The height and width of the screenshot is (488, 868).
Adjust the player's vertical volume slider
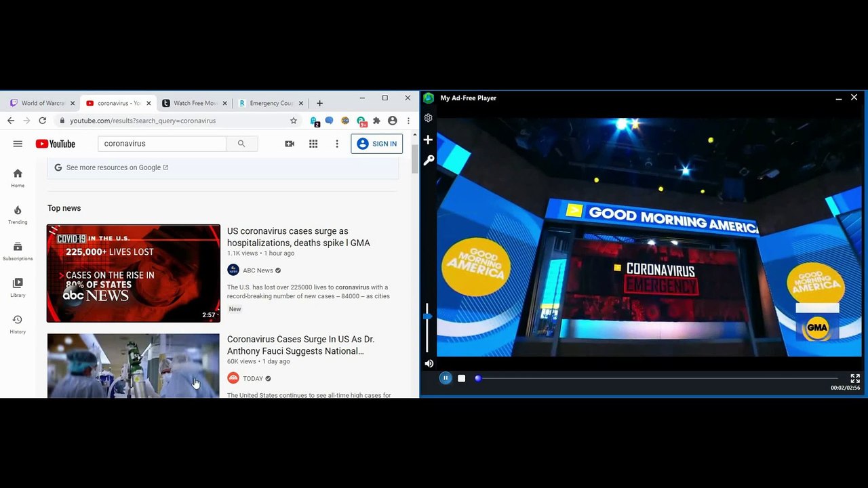point(427,329)
